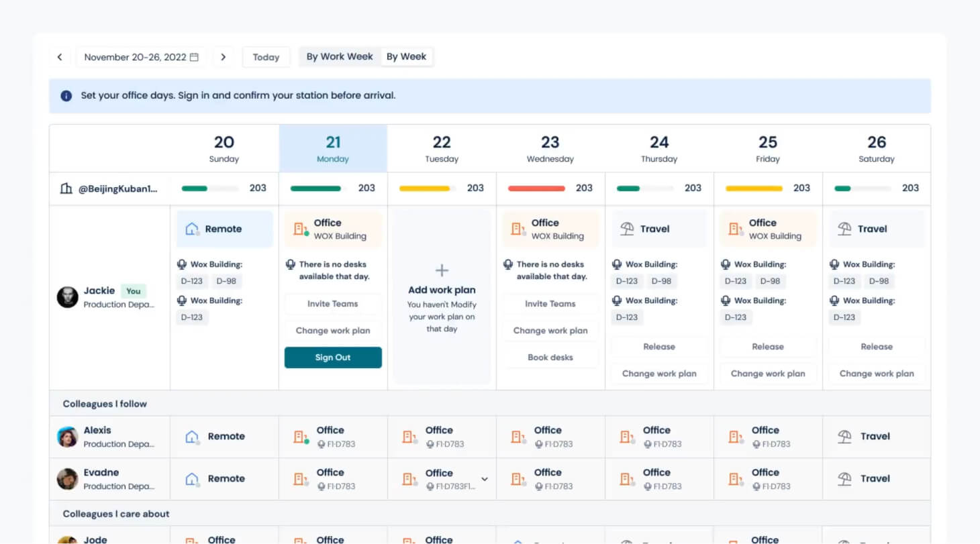Click the blue info icon in banner
This screenshot has height=544, width=980.
point(66,96)
